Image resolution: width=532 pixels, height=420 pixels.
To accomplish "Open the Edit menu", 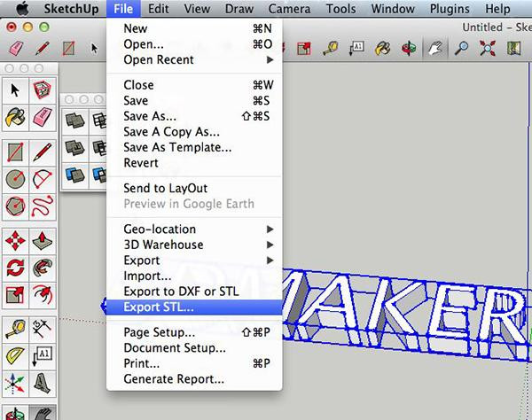I will [x=159, y=9].
